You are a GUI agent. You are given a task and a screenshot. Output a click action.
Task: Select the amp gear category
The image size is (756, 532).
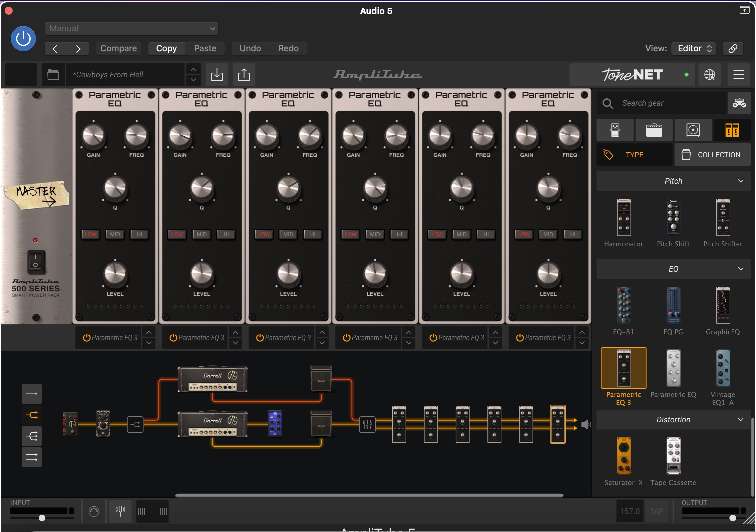pyautogui.click(x=654, y=130)
